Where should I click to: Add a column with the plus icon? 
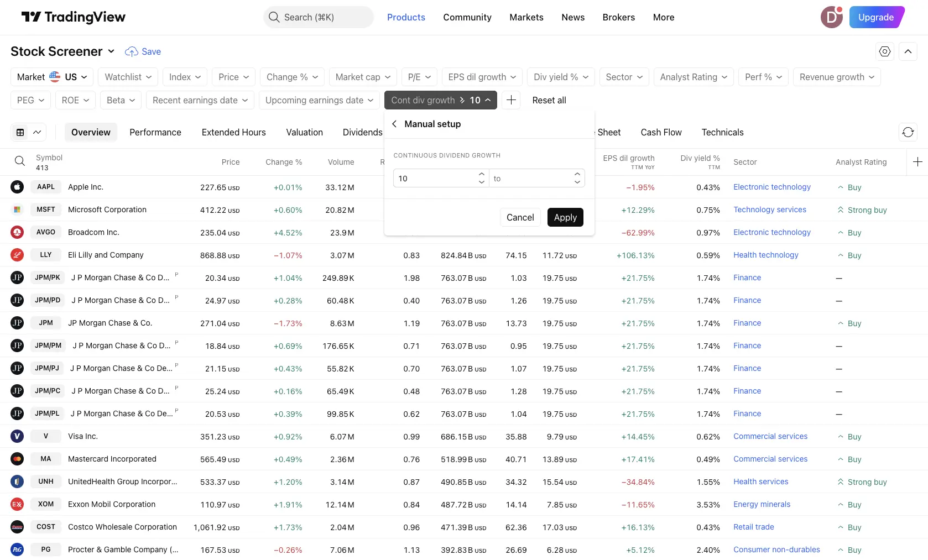point(917,161)
